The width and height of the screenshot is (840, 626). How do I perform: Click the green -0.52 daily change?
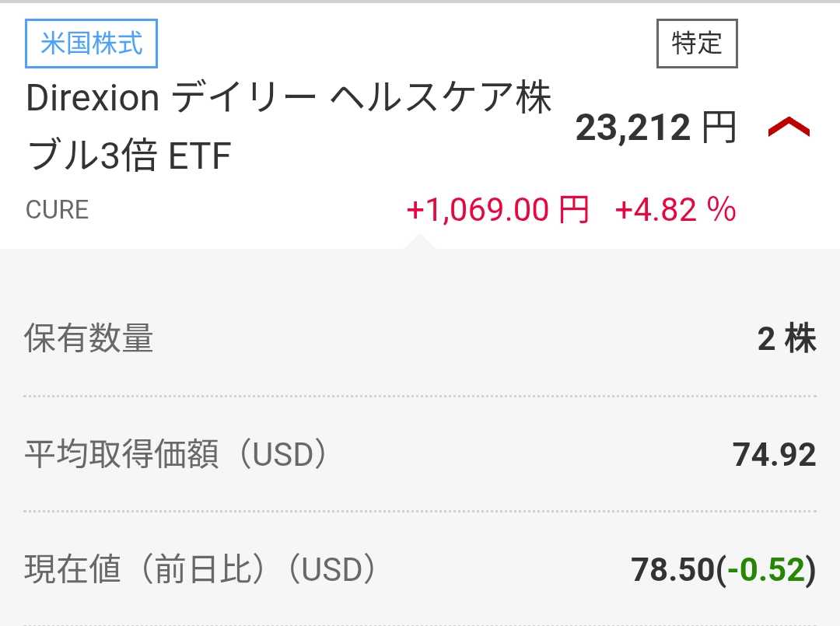(x=765, y=570)
